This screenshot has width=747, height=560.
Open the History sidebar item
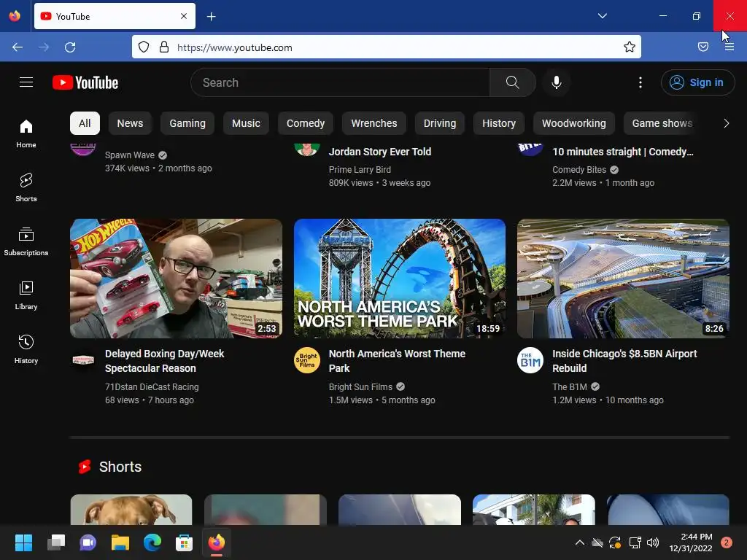tap(26, 349)
